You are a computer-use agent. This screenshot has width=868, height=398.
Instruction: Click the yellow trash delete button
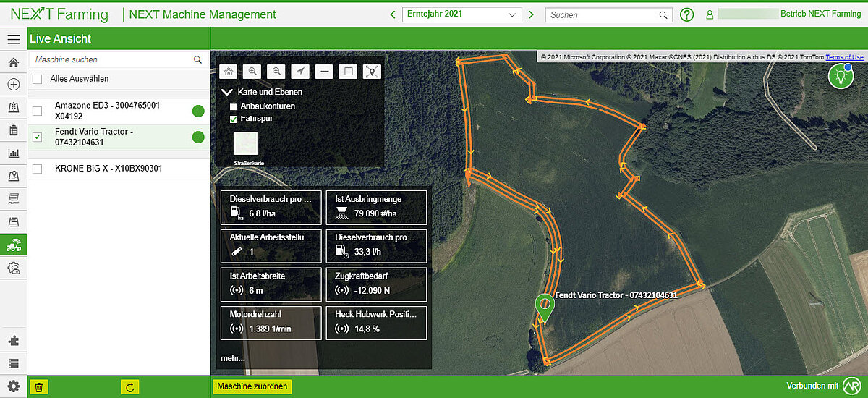tap(39, 387)
